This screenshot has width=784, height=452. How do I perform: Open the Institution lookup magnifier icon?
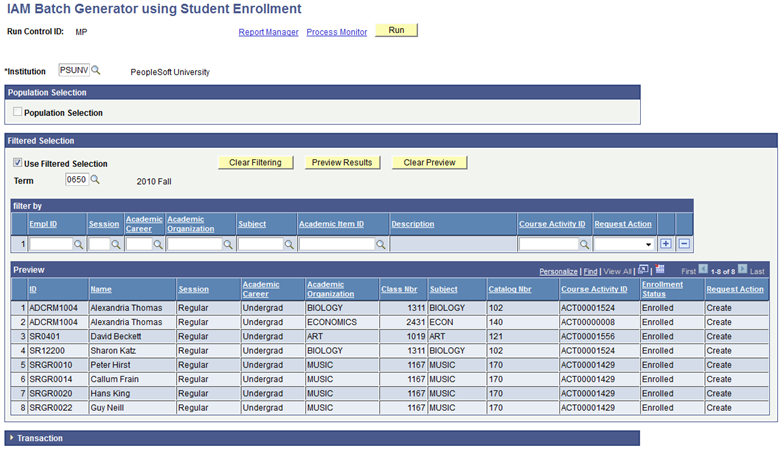coord(96,70)
